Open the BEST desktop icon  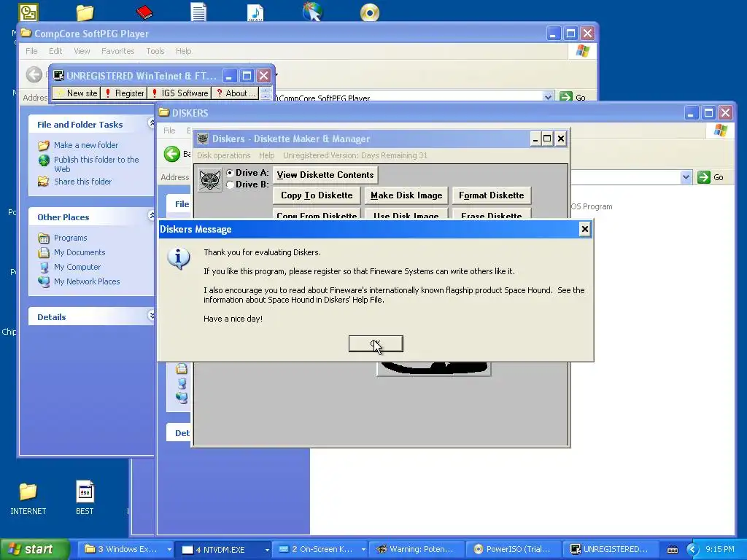point(85,497)
